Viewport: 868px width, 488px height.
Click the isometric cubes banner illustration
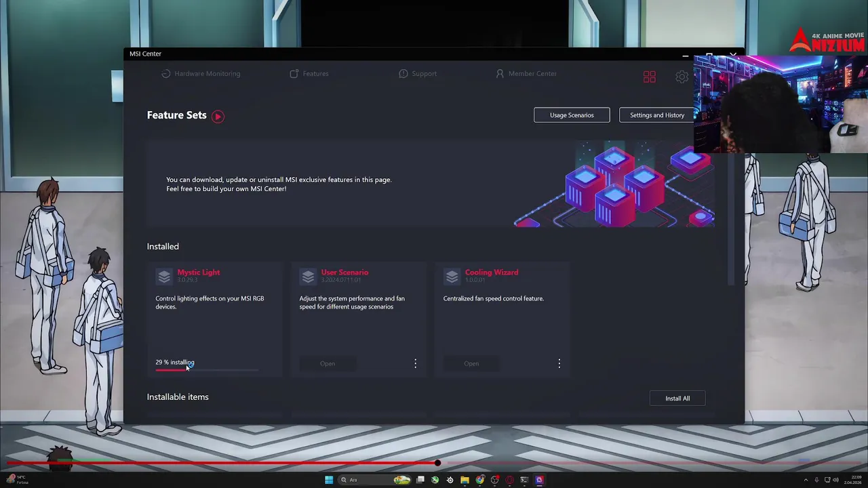(x=614, y=184)
